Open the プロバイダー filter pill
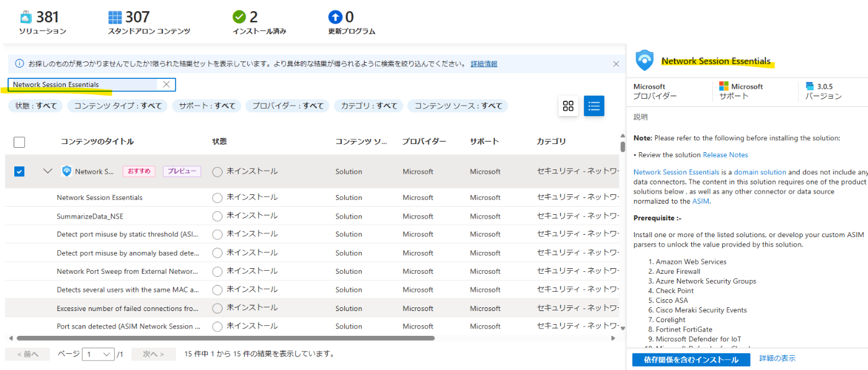 tap(288, 106)
